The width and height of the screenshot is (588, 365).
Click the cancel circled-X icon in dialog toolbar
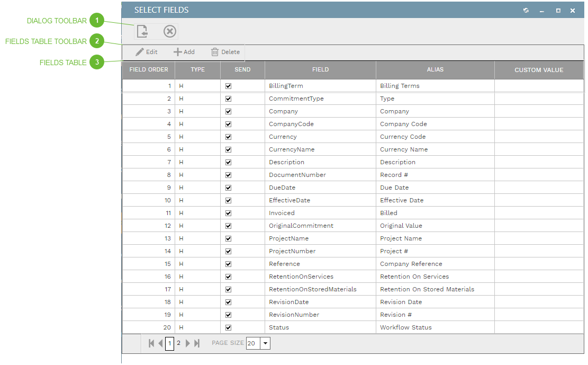(169, 31)
